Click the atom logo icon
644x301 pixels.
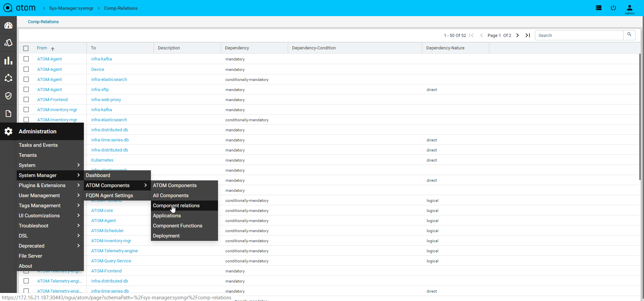(8, 8)
